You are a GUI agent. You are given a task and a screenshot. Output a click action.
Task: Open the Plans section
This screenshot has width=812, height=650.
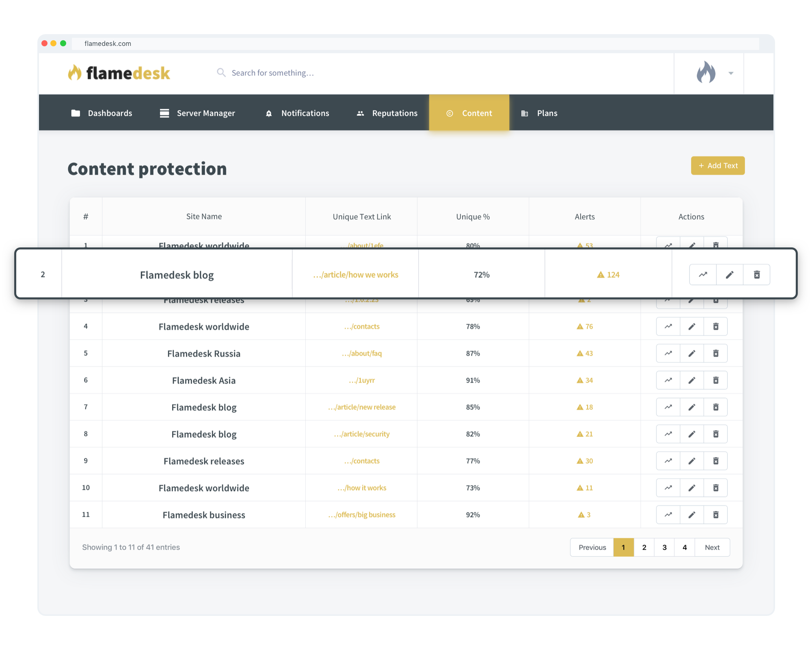tap(539, 113)
